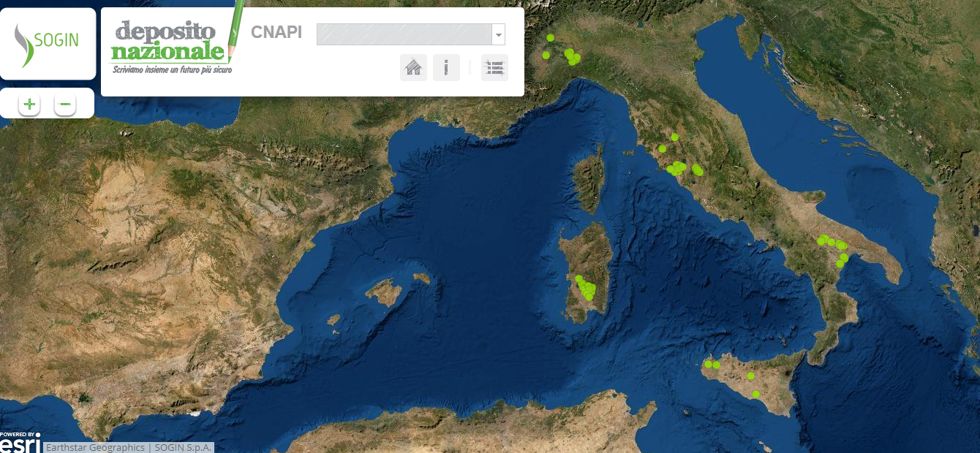This screenshot has width=980, height=453.
Task: Select a green marker in western Sicily
Action: pos(708,364)
